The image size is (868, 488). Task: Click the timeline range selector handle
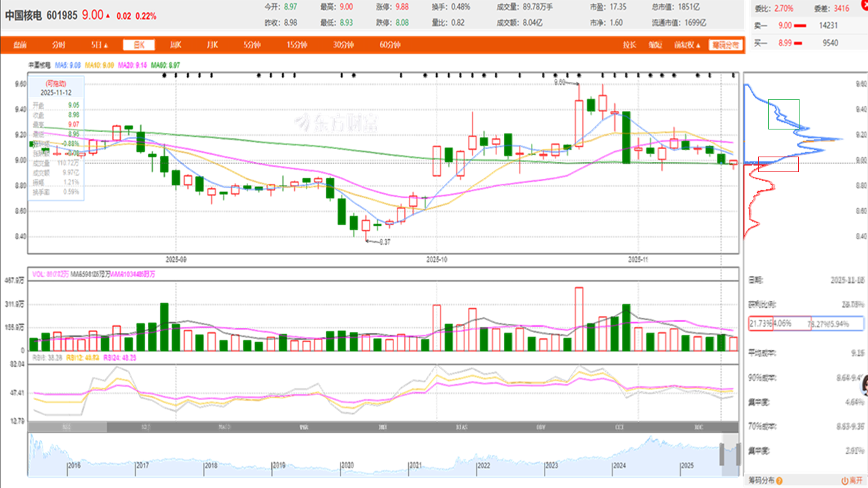[722, 454]
